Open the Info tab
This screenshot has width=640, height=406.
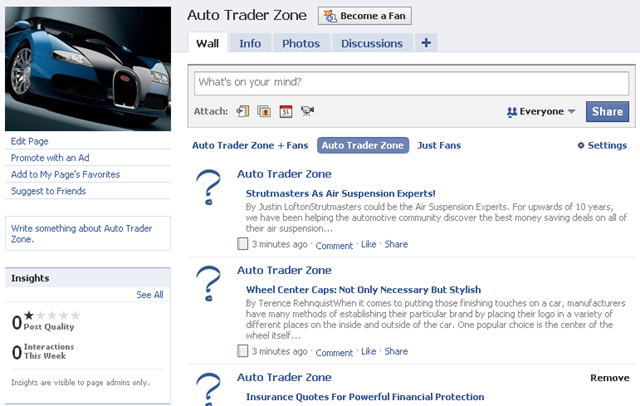click(250, 43)
